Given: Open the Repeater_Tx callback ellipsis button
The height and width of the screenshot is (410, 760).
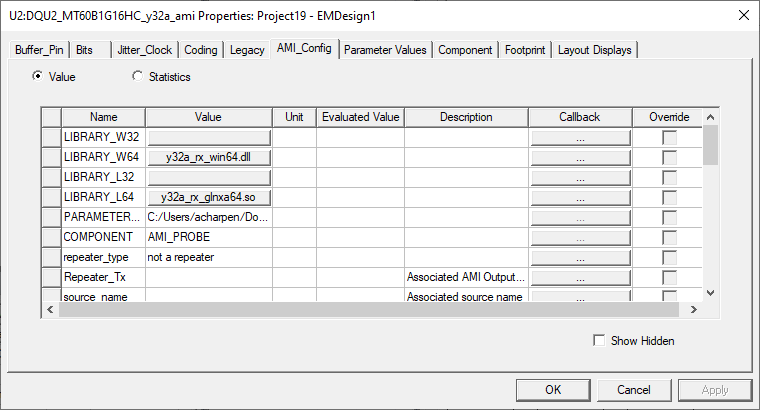Looking at the screenshot, I should (581, 277).
